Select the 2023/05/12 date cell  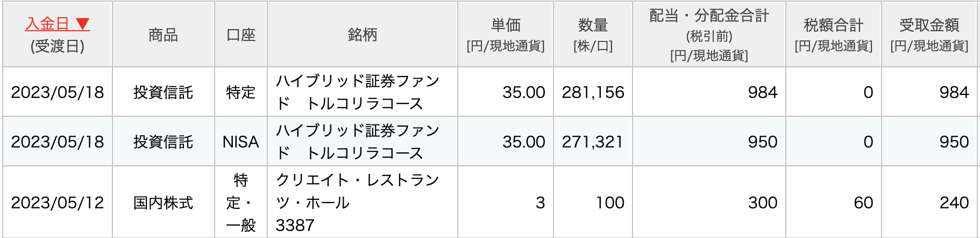(58, 202)
